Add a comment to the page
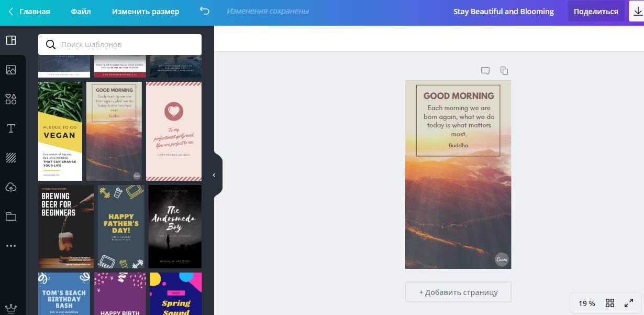This screenshot has height=315, width=644. pyautogui.click(x=485, y=71)
